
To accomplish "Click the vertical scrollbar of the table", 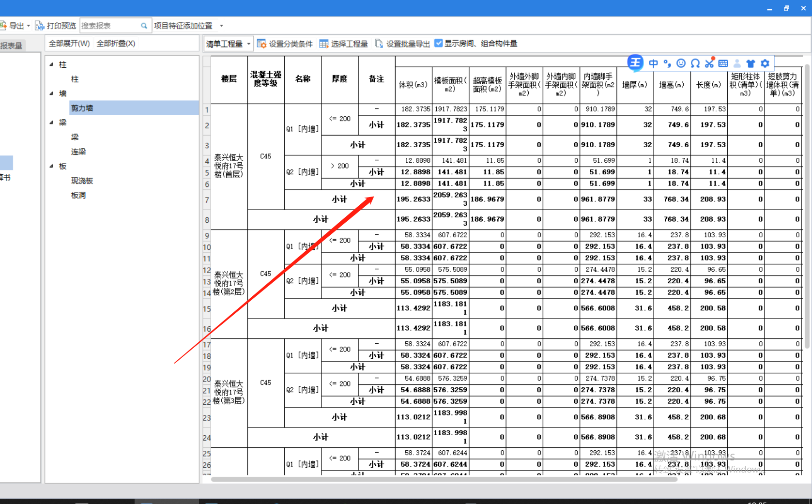I will click(x=807, y=206).
